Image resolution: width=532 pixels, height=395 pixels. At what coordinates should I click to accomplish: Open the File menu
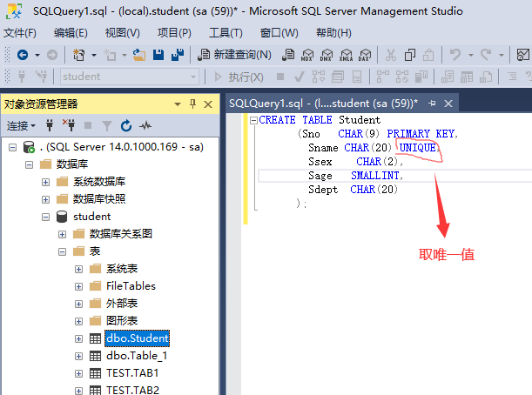tap(20, 33)
